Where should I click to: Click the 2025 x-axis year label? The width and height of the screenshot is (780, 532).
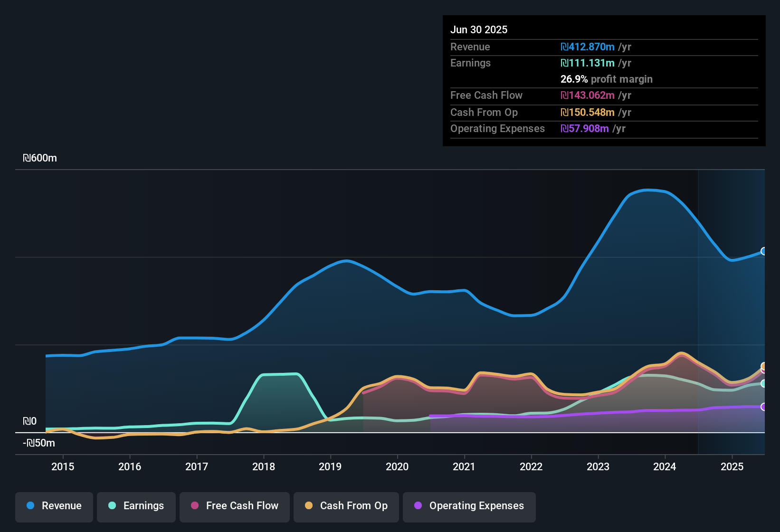click(x=732, y=466)
